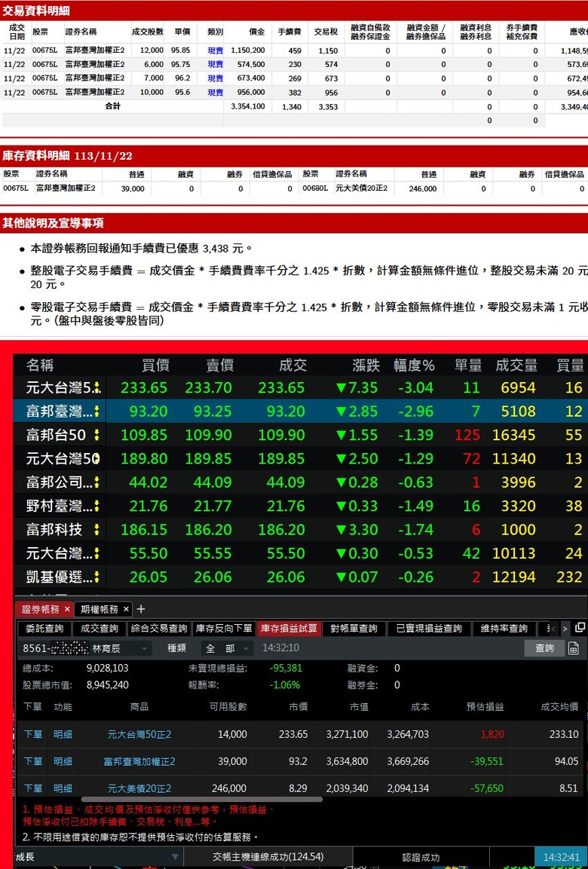Viewport: 588px width, 869px height.
Task: Click the yellow icon beside 凱基優選
Action: (x=97, y=577)
